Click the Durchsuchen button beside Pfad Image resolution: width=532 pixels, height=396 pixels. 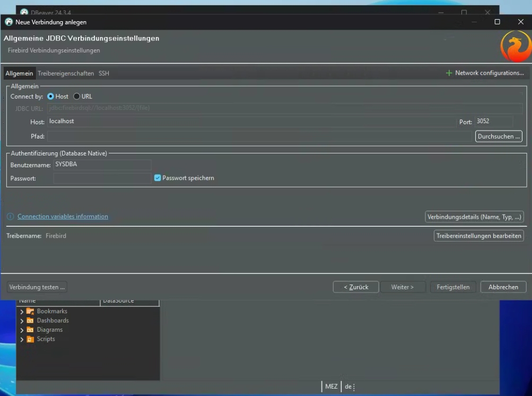coord(499,136)
